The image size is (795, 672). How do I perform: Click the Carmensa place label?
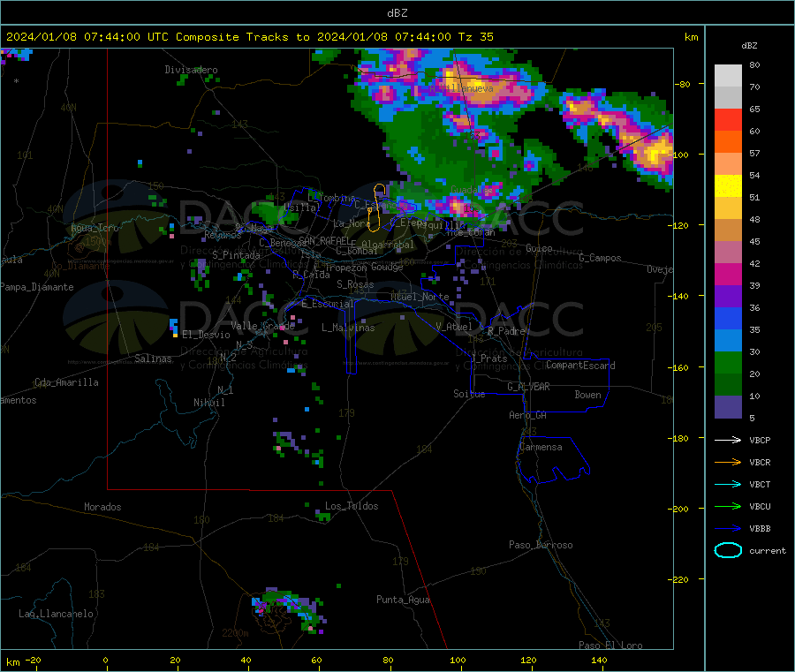[541, 447]
